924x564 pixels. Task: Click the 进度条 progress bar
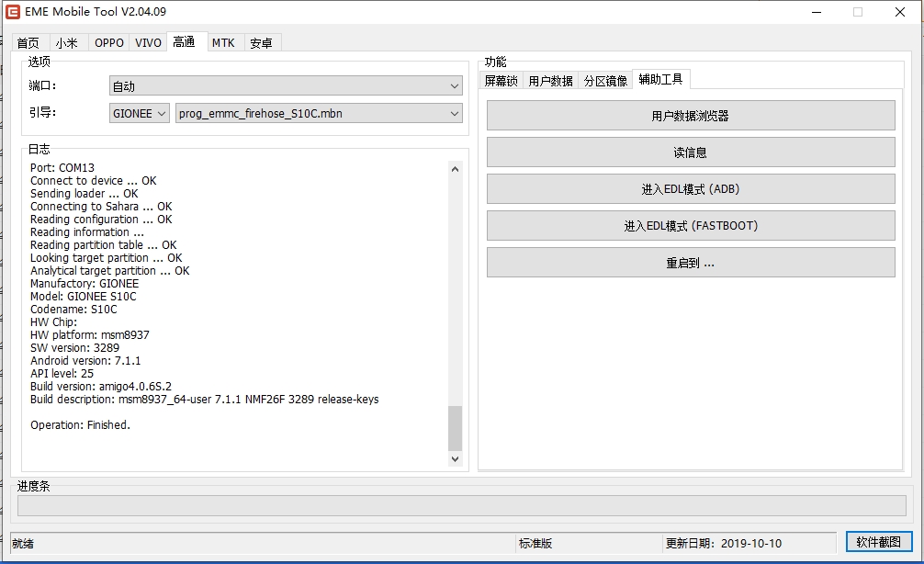click(461, 505)
